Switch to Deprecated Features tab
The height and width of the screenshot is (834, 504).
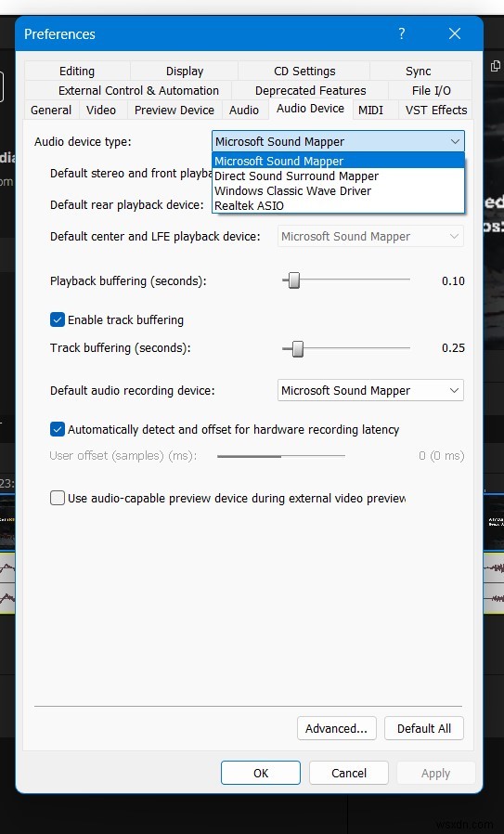[x=311, y=90]
